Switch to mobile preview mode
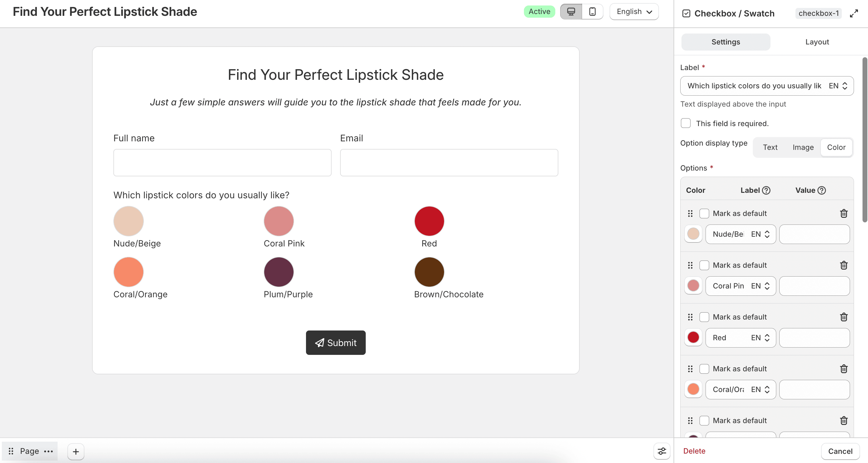 point(592,12)
